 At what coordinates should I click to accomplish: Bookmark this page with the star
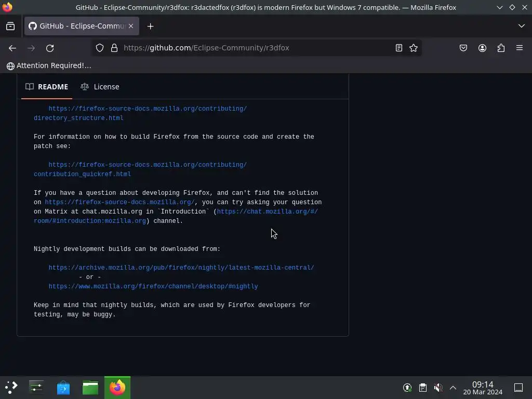coord(413,48)
